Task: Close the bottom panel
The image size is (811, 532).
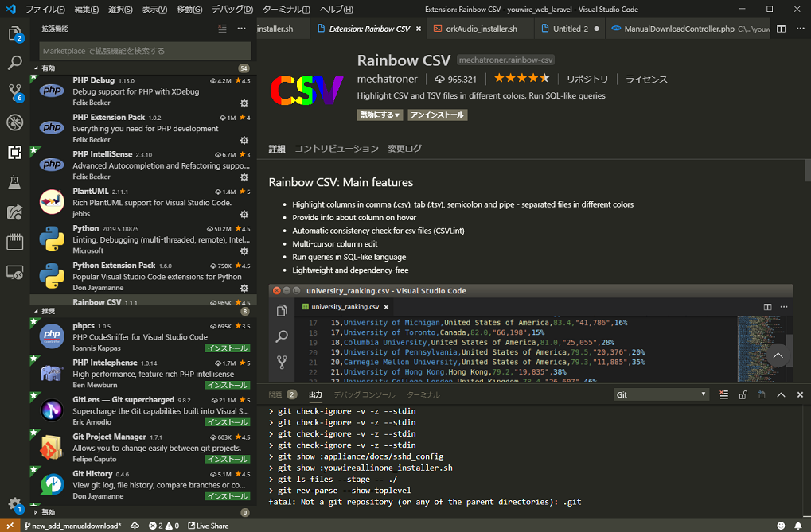Action: click(800, 395)
